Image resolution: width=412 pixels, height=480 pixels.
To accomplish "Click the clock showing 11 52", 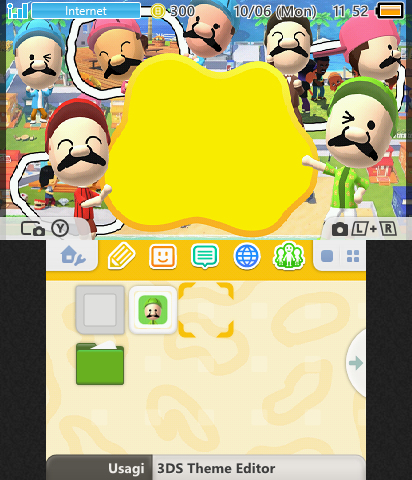I will tap(350, 11).
